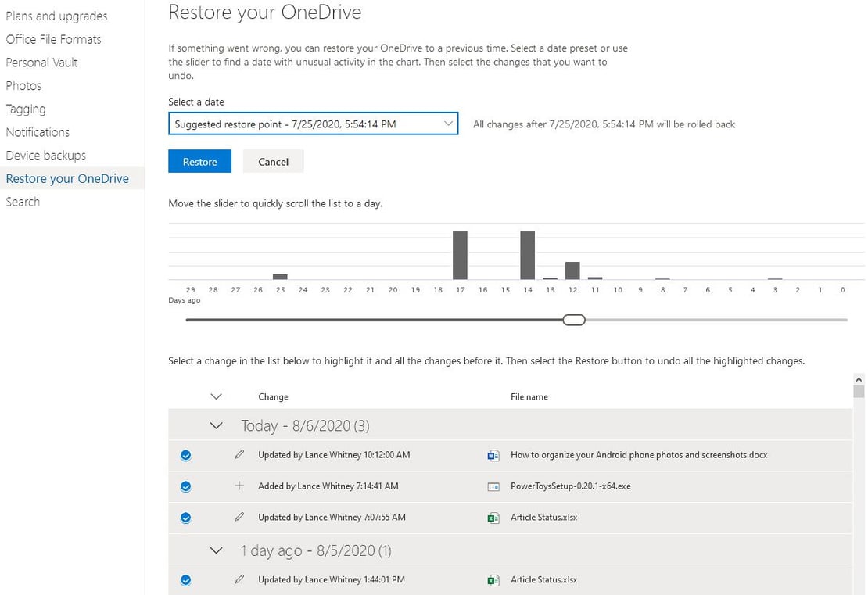Click Excel icon beside Article Status.xlsx updated 7:07:55 AM

[x=493, y=518]
